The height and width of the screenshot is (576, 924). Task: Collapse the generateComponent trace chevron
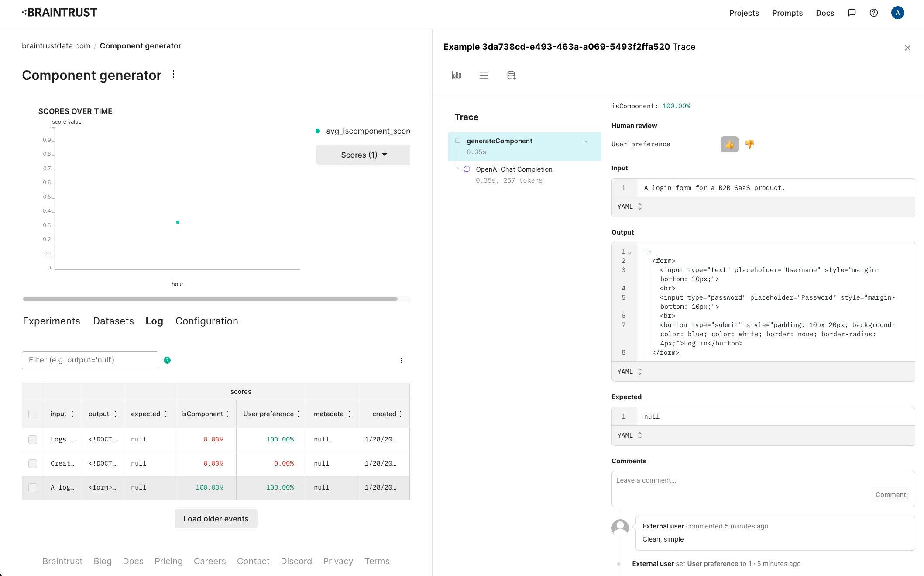[586, 141]
